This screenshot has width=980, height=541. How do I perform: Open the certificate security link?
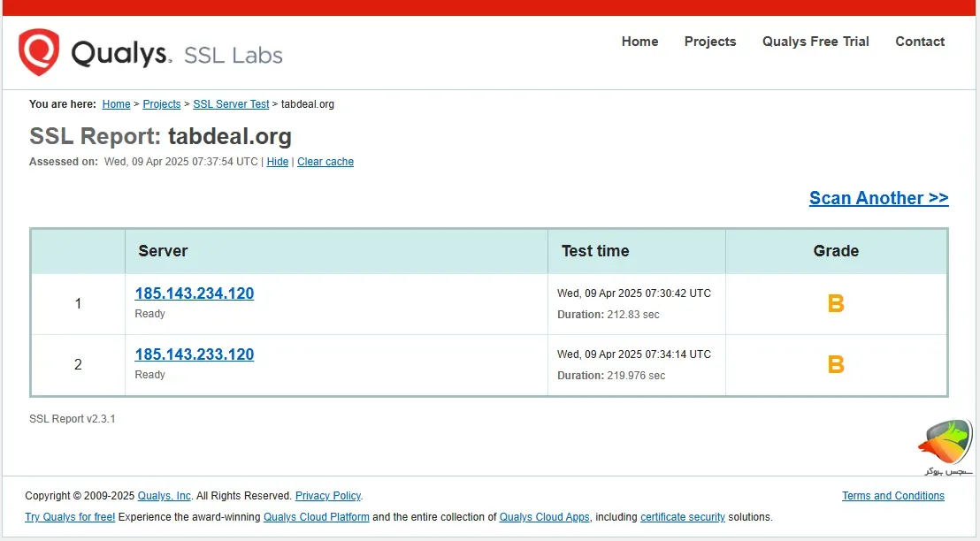tap(683, 517)
